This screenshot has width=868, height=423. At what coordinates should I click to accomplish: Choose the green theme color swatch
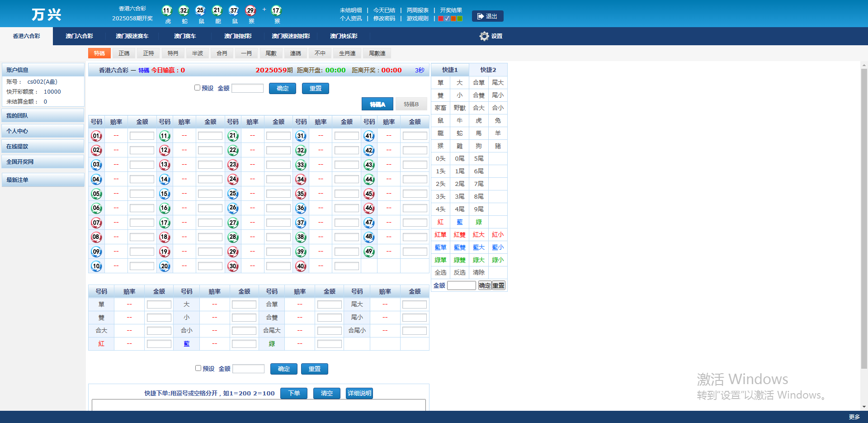point(460,19)
